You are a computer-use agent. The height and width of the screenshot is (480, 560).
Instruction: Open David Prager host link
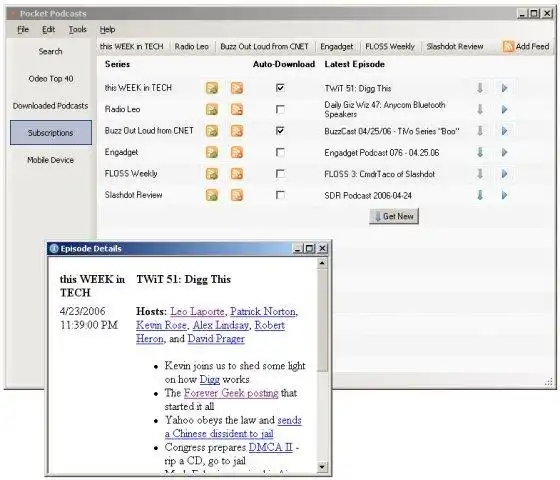coord(216,339)
